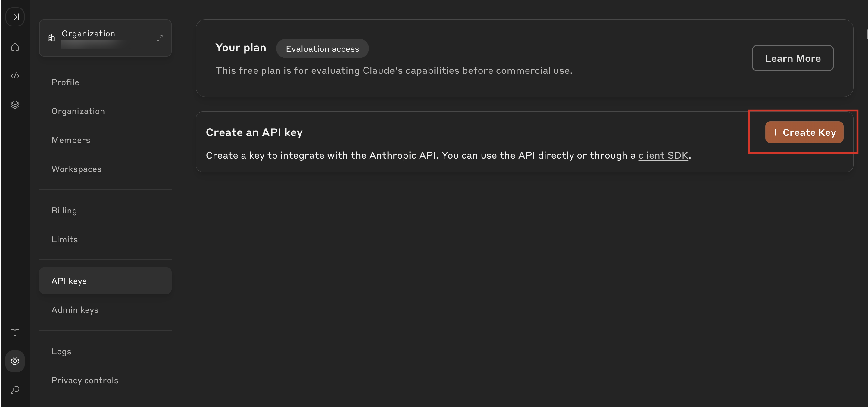This screenshot has width=868, height=407.
Task: Click the Learn More button
Action: click(x=792, y=58)
